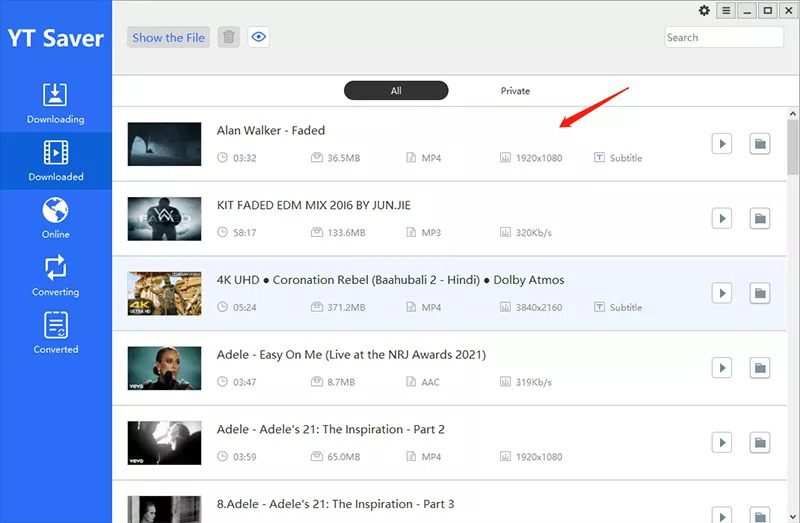
Task: Switch to the Private tab
Action: click(515, 91)
